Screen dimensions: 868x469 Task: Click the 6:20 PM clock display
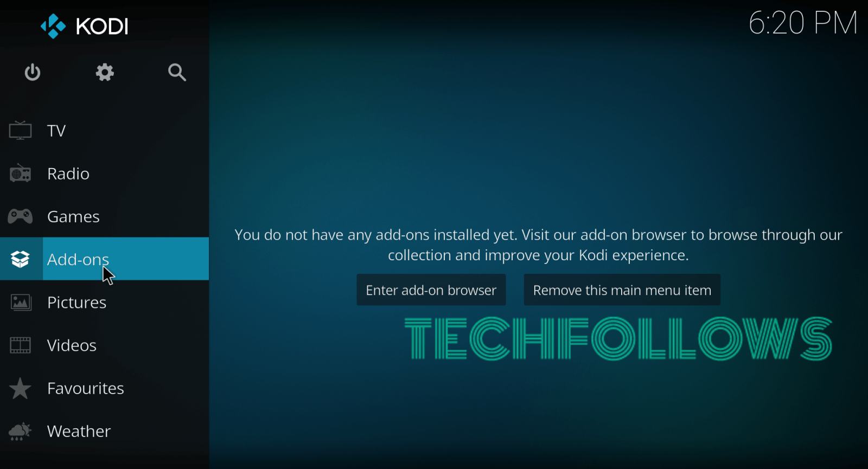[803, 23]
